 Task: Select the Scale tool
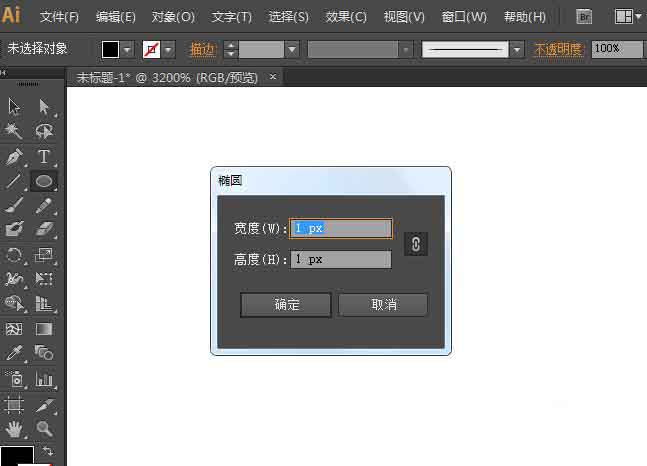(44, 255)
